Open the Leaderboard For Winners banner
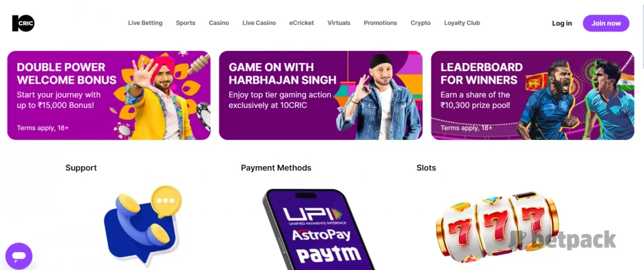 (x=533, y=95)
